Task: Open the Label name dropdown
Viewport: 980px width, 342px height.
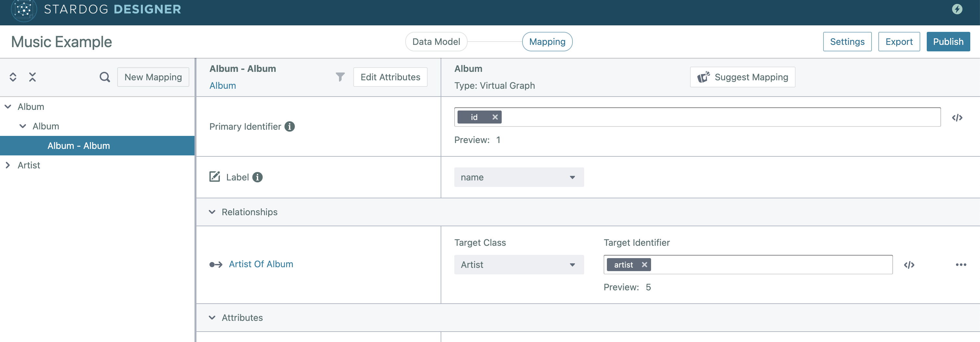Action: (x=519, y=177)
